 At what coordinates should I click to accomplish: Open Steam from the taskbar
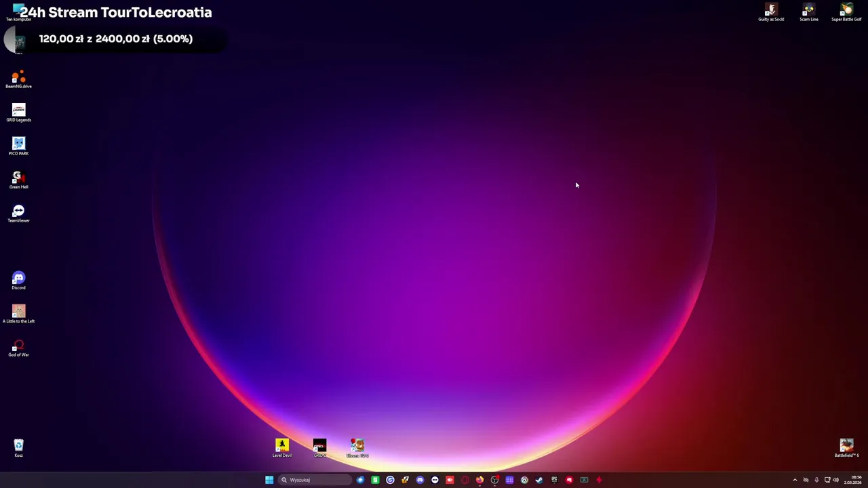[539, 480]
